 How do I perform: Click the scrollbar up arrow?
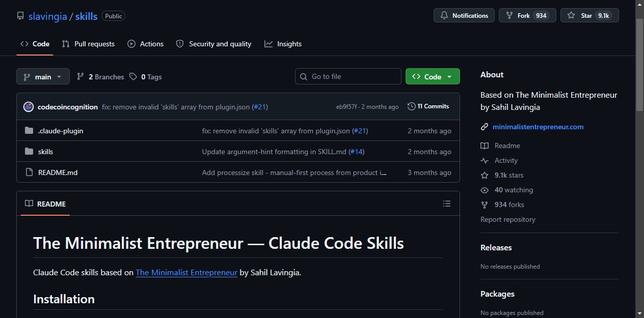click(639, 5)
